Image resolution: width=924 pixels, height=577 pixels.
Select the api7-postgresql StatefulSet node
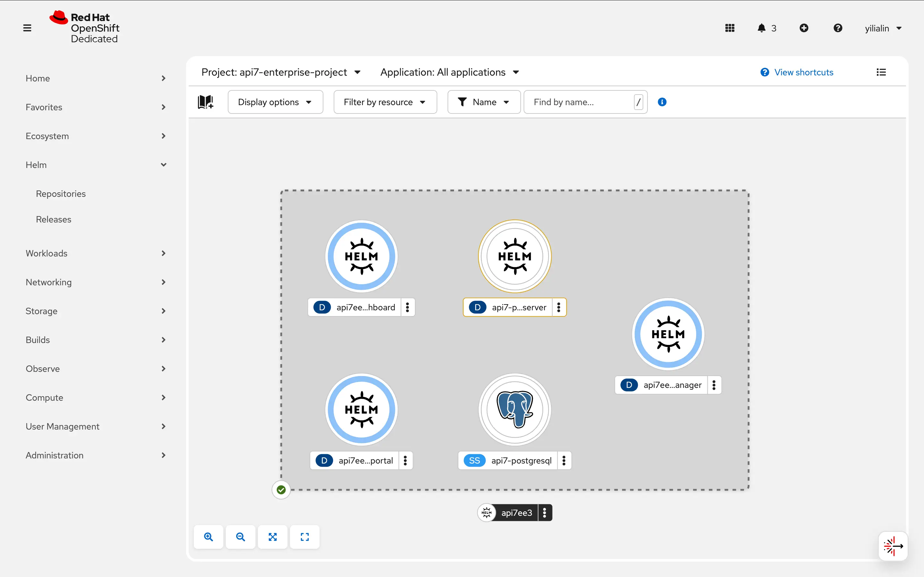pyautogui.click(x=515, y=409)
